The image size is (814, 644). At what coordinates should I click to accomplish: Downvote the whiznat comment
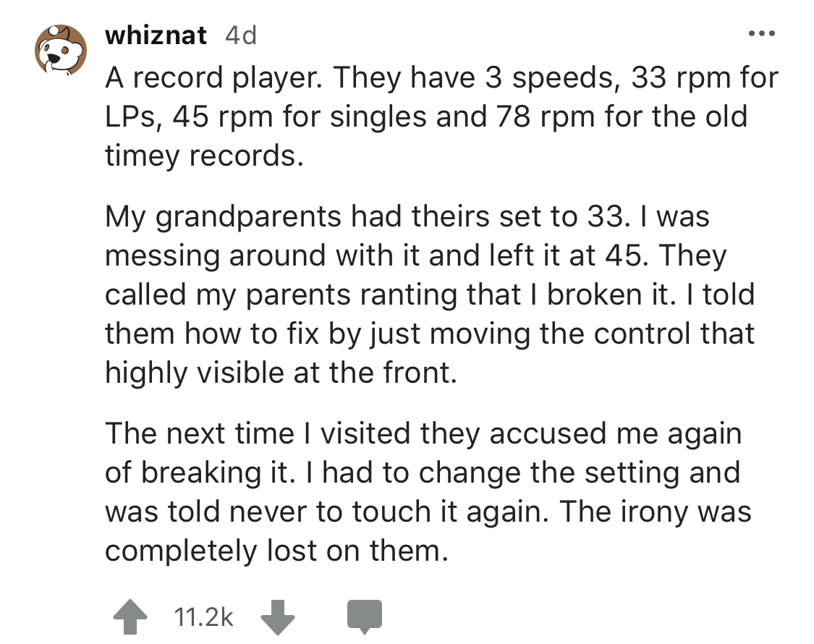coord(277,617)
